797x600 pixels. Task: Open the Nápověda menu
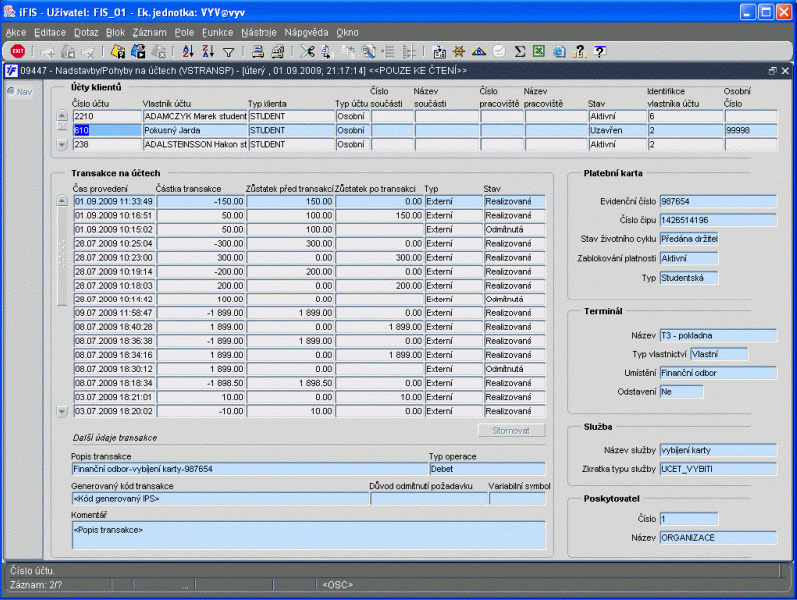pyautogui.click(x=305, y=32)
